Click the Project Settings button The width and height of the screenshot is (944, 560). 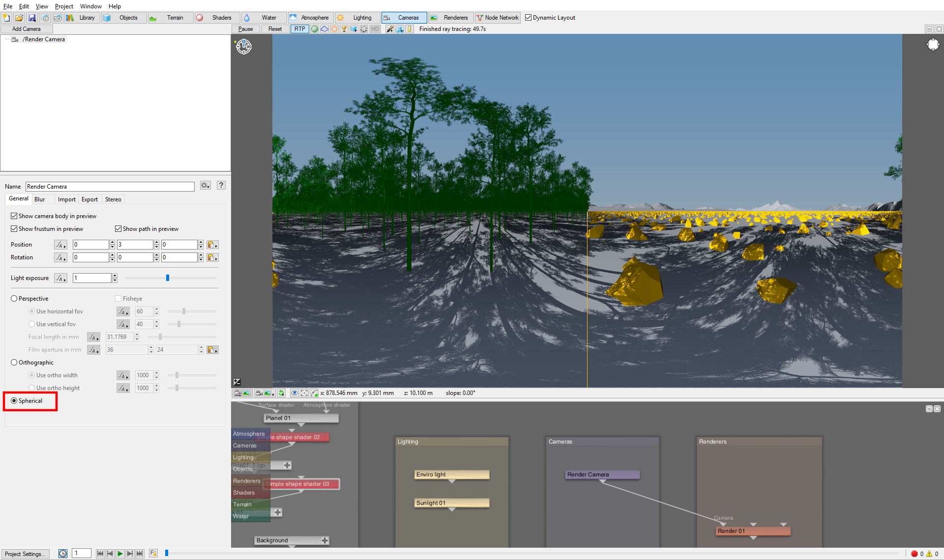[x=25, y=554]
